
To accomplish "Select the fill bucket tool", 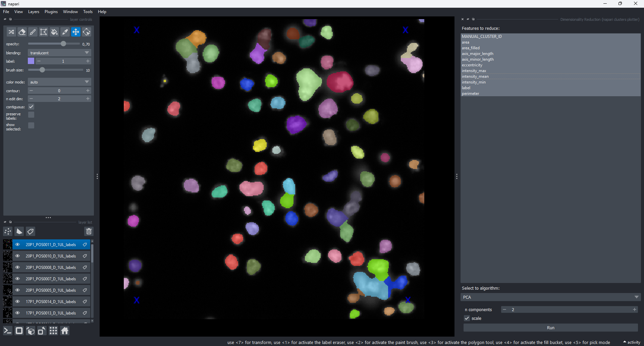I will tap(54, 32).
